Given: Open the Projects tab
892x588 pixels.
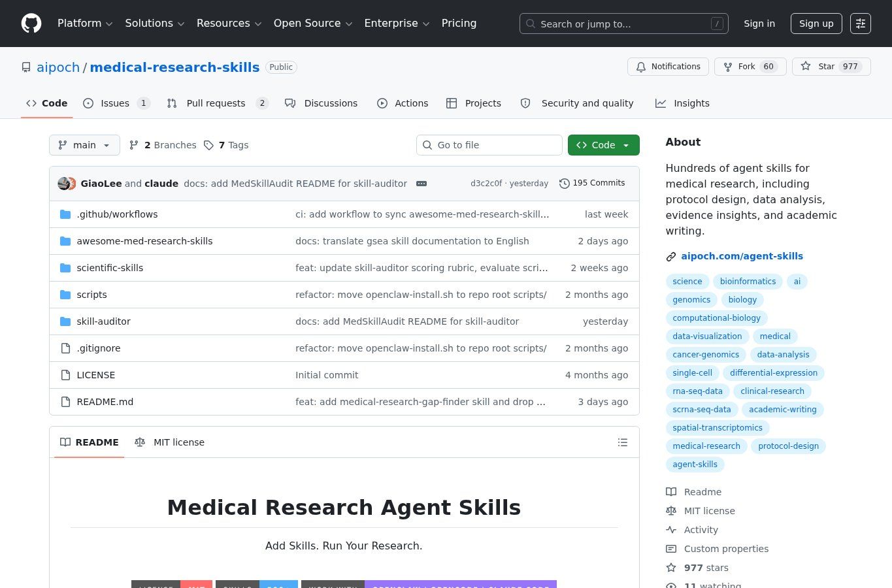Looking at the screenshot, I should [x=474, y=103].
